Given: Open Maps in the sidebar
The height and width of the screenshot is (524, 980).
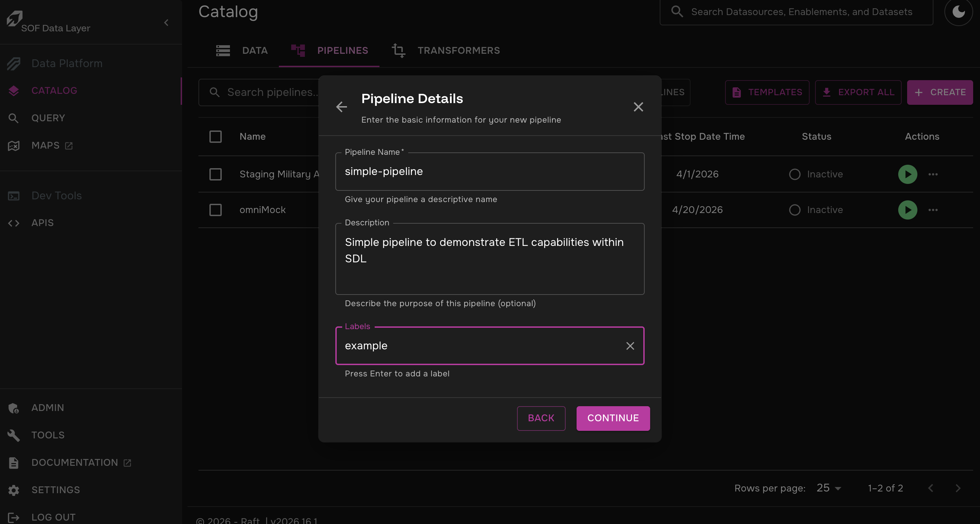Looking at the screenshot, I should pyautogui.click(x=91, y=146).
